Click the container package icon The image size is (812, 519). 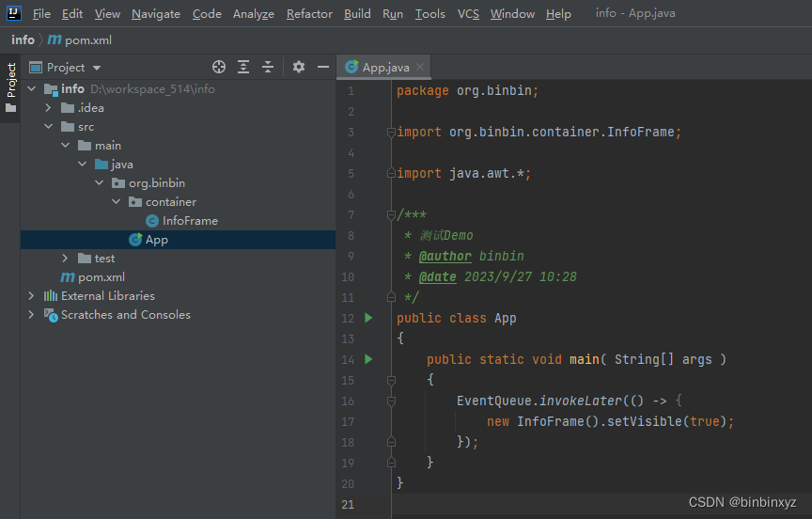coord(135,201)
